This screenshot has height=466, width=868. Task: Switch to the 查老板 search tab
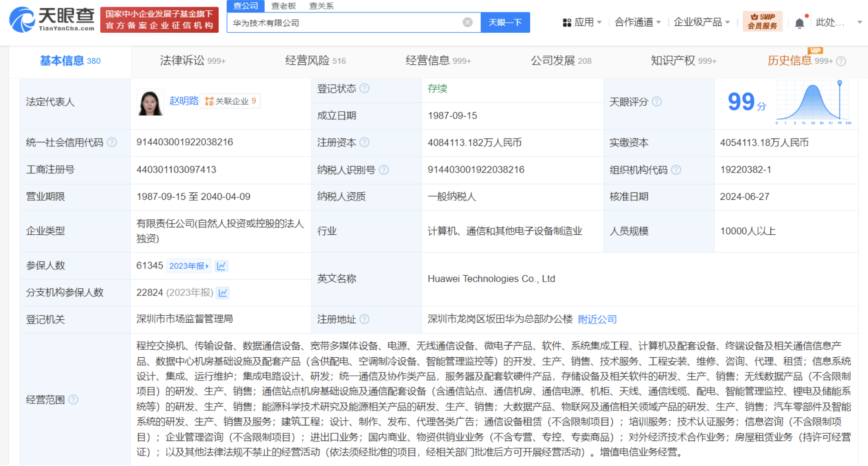click(284, 6)
